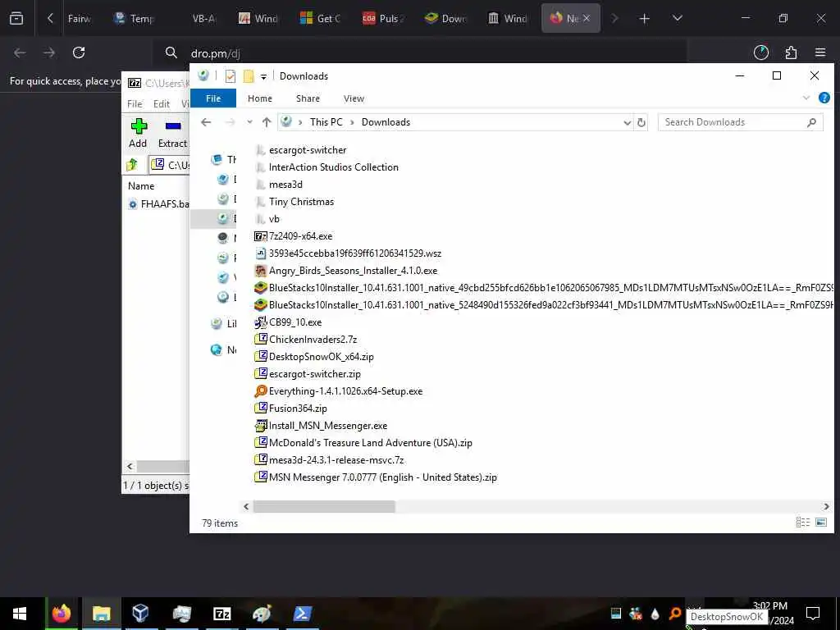This screenshot has width=840, height=630.
Task: Select Everything-1.4.1.1026.x64-Setup.exe
Action: coord(339,391)
